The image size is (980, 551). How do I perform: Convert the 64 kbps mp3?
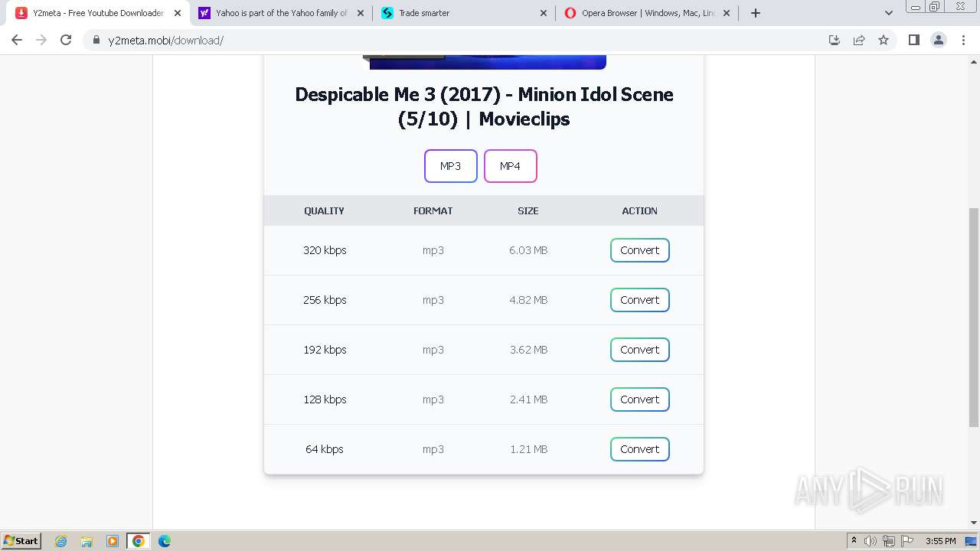pos(640,449)
